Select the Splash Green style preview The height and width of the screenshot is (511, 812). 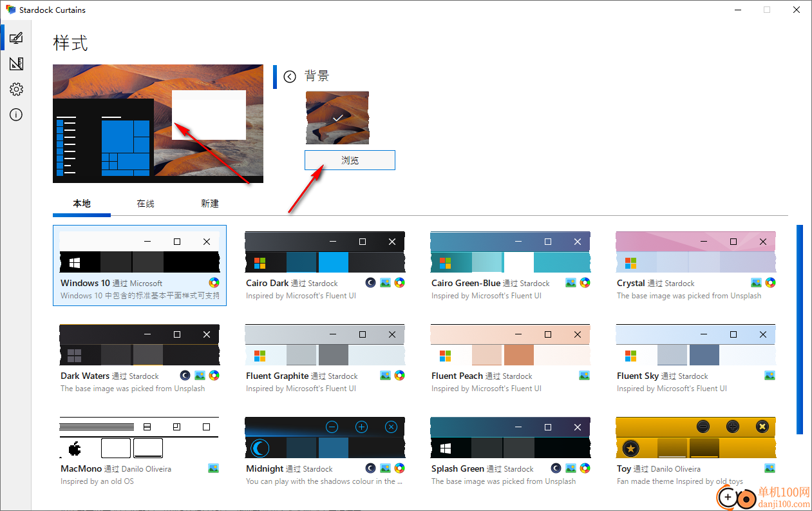pos(511,438)
